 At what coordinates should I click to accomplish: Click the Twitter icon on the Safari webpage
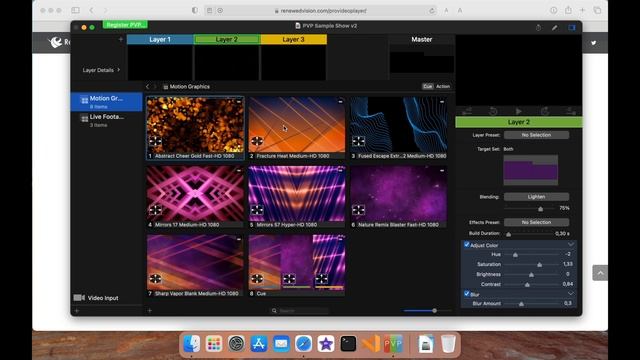coord(593,43)
